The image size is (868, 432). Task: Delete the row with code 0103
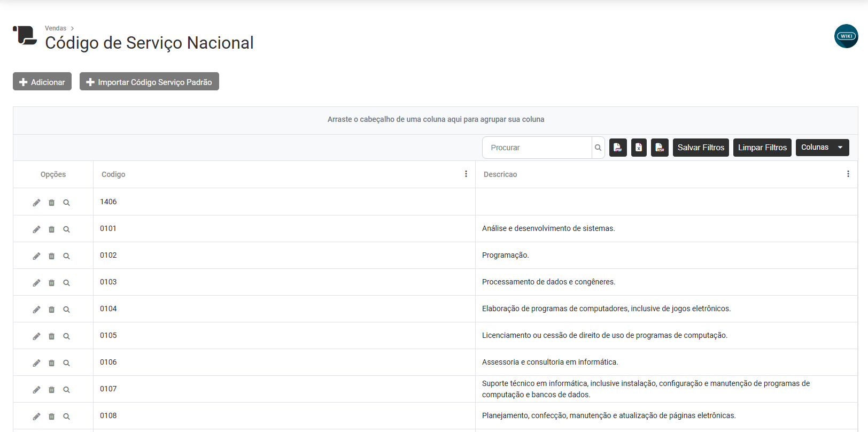[51, 283]
